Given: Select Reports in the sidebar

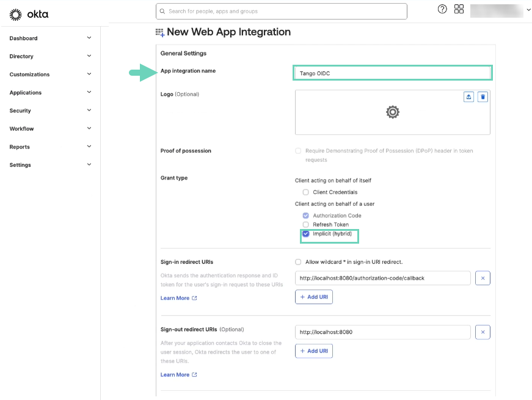Looking at the screenshot, I should (x=50, y=147).
